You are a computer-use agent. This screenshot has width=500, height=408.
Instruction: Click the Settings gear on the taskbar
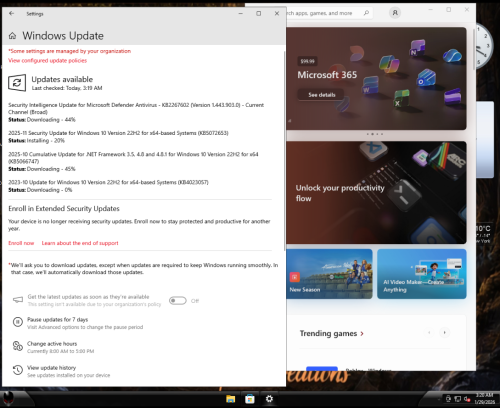pos(269,399)
